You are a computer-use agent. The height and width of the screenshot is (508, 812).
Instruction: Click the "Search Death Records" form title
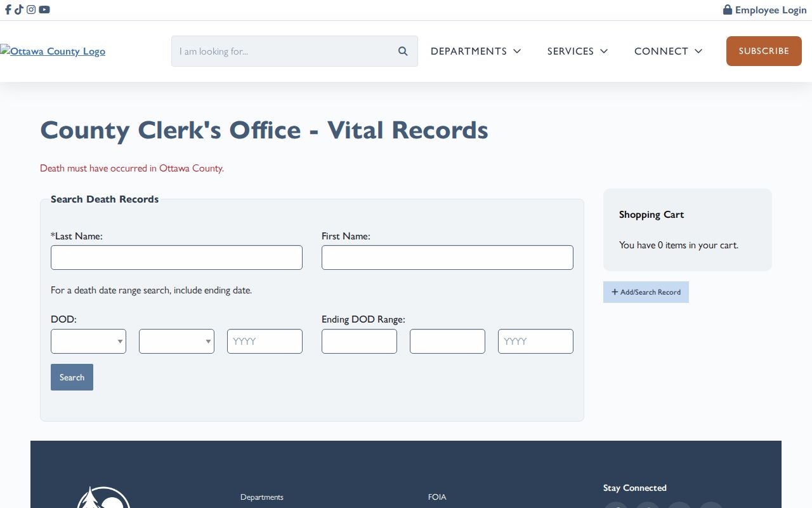point(105,199)
